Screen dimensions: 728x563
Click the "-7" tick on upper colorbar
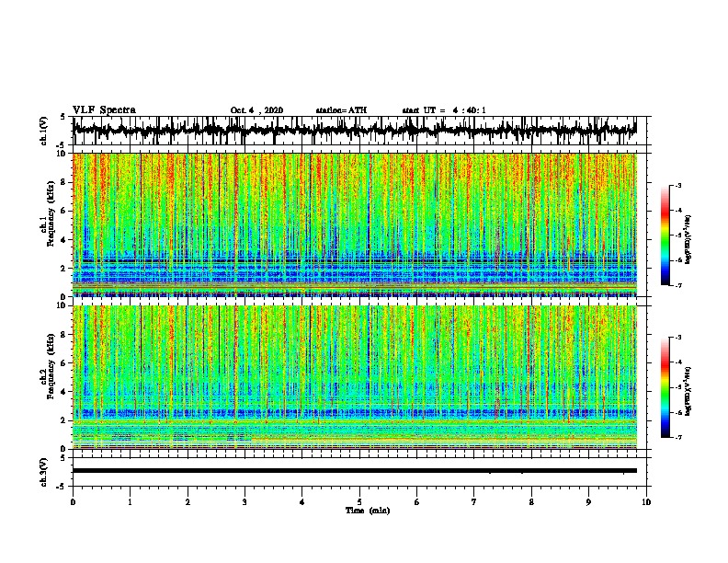click(x=678, y=285)
